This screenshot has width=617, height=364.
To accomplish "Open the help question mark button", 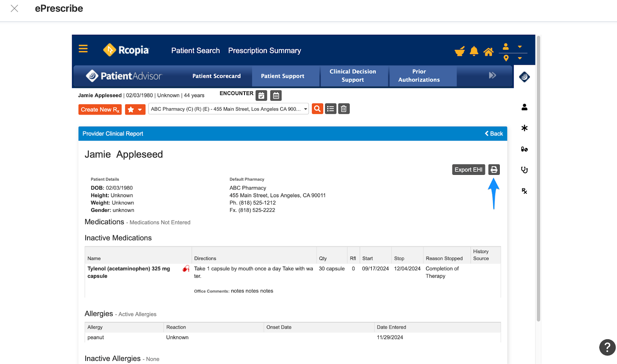I will (x=607, y=347).
